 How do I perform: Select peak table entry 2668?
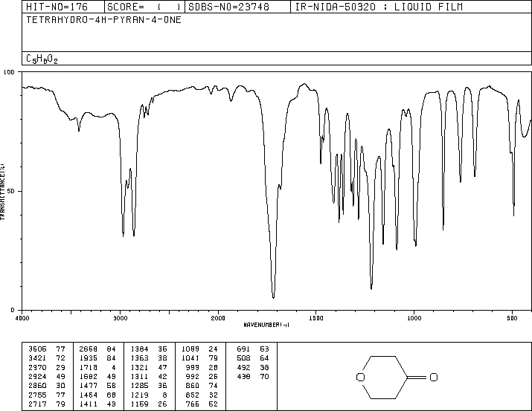tap(97, 349)
